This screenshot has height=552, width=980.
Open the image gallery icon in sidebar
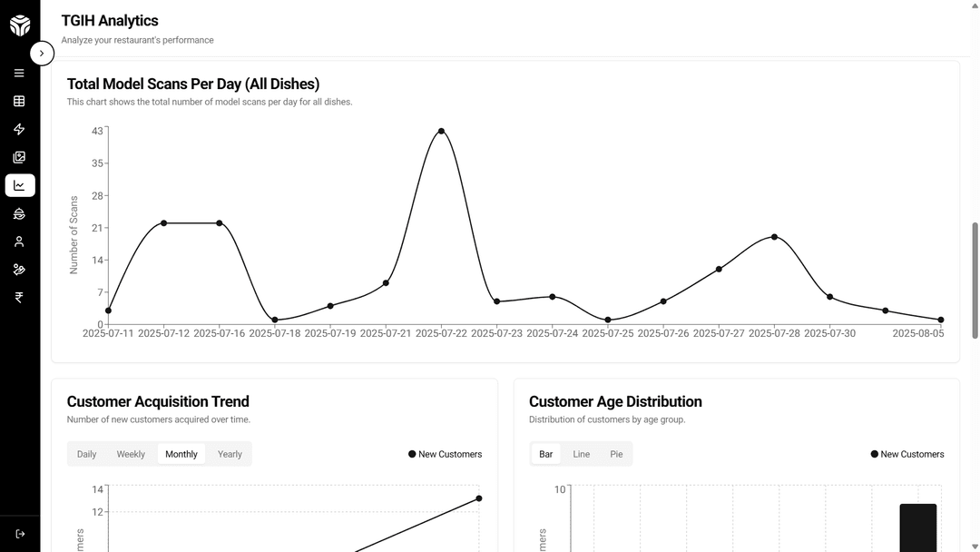[19, 157]
